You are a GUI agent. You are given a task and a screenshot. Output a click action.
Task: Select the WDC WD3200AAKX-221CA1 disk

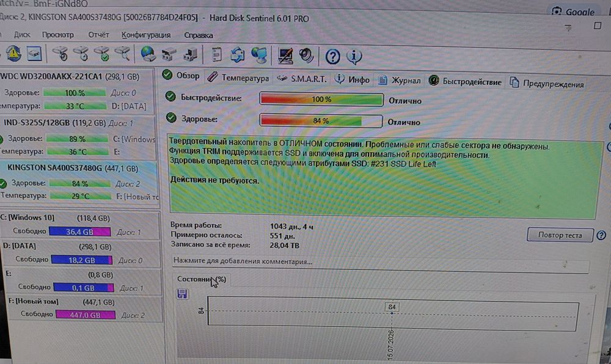[x=77, y=92]
